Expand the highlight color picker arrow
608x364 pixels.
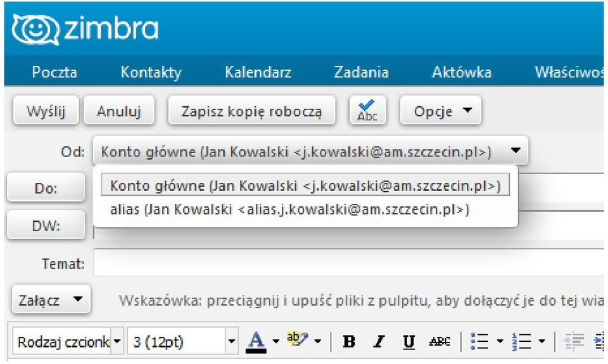click(x=317, y=341)
